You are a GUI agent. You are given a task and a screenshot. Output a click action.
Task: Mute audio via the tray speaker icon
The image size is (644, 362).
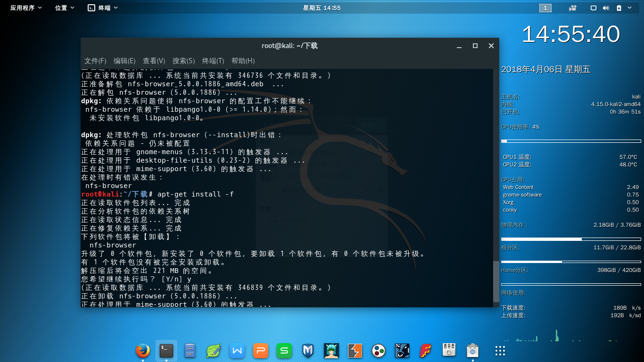606,7
